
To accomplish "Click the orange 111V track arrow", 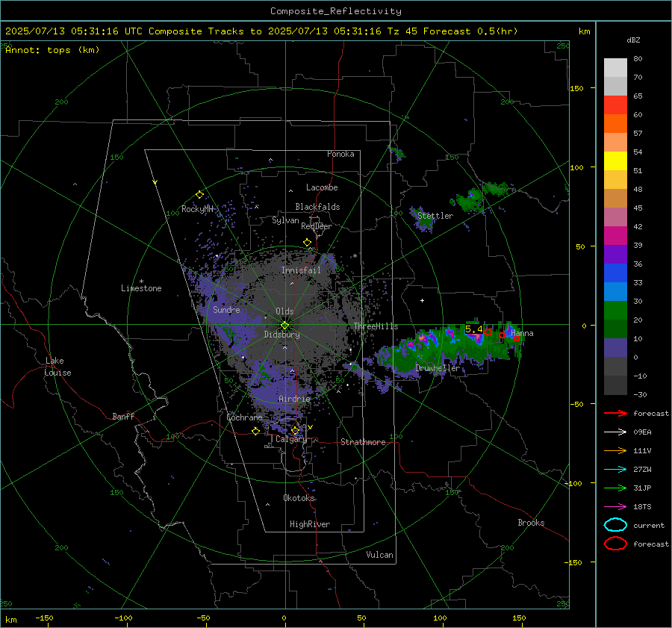I will [615, 450].
